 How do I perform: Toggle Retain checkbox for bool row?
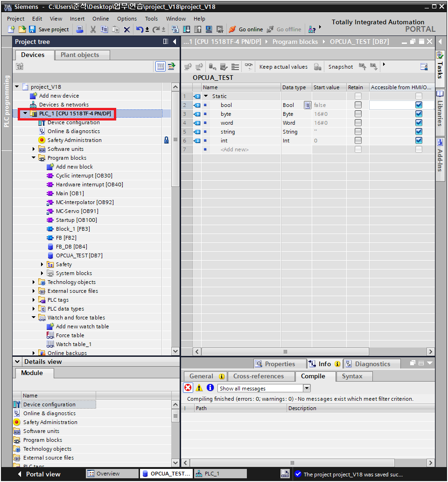point(358,105)
